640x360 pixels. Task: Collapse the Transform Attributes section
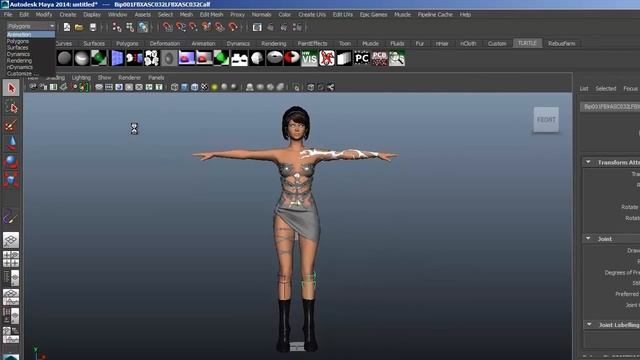[588, 162]
